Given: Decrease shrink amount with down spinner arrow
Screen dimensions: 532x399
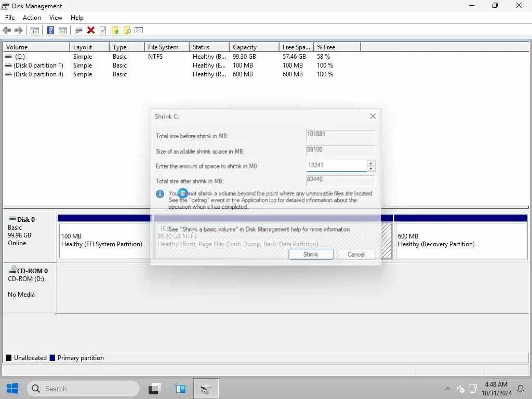Looking at the screenshot, I should pos(371,168).
